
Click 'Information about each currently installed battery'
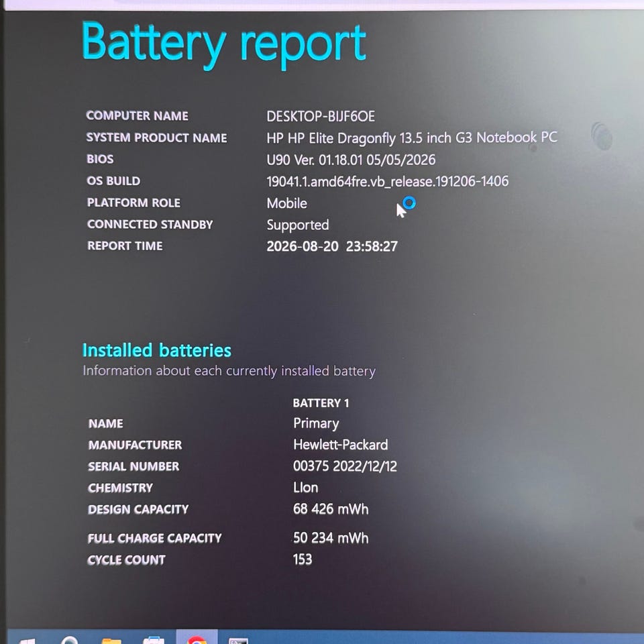[x=229, y=371]
